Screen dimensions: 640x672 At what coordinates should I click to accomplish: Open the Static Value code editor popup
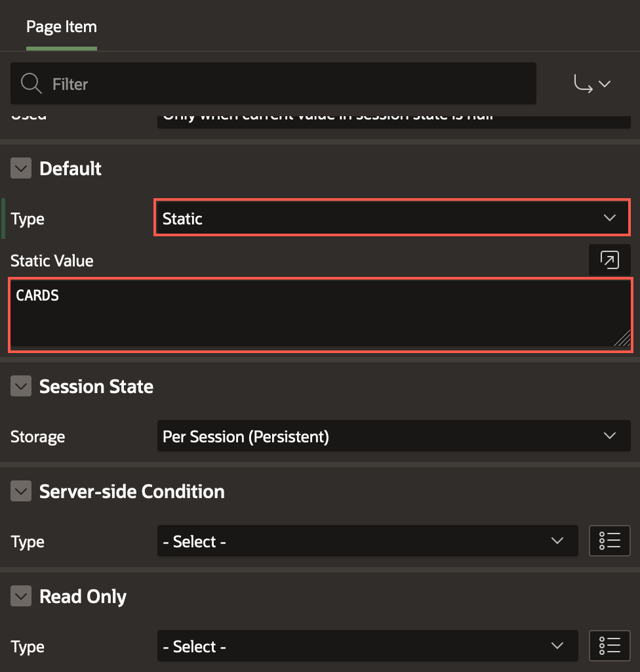(609, 261)
